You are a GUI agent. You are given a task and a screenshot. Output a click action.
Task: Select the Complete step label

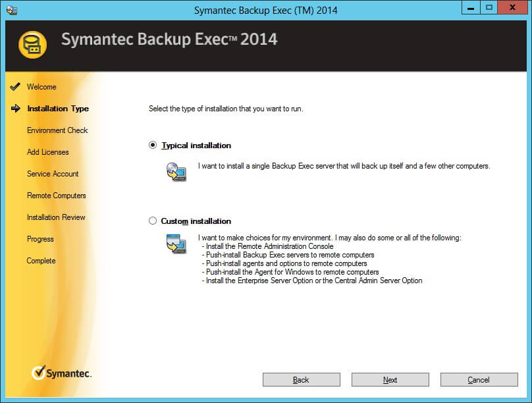41,261
